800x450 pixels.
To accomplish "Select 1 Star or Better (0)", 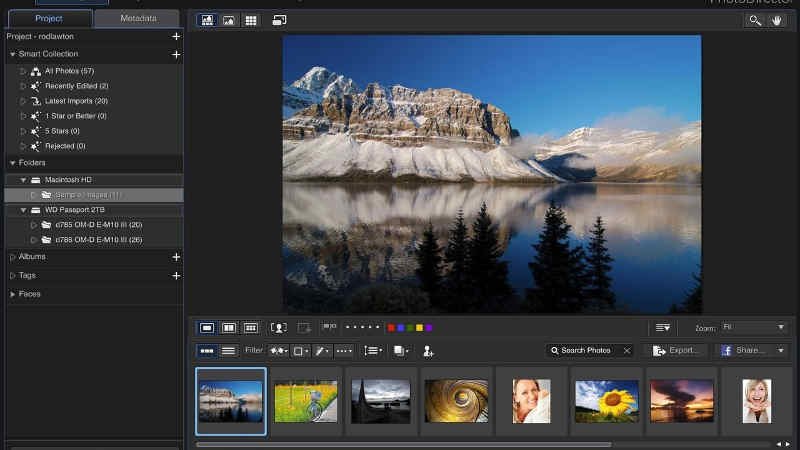I will pyautogui.click(x=76, y=116).
